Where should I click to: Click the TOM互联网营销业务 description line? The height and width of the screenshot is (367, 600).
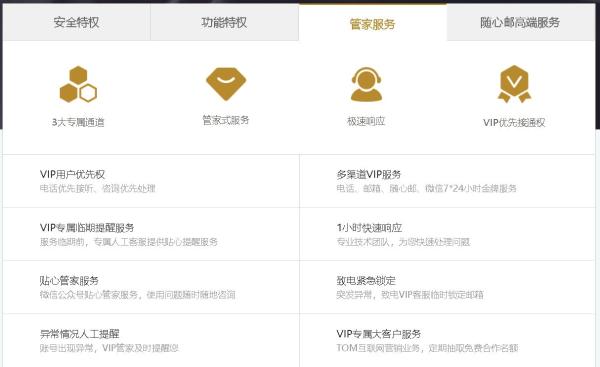pyautogui.click(x=427, y=348)
